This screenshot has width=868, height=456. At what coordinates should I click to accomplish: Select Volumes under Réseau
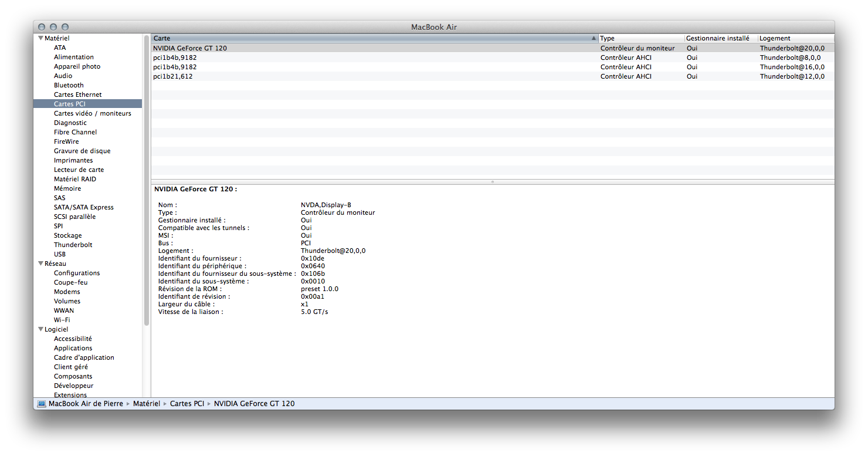(x=67, y=301)
